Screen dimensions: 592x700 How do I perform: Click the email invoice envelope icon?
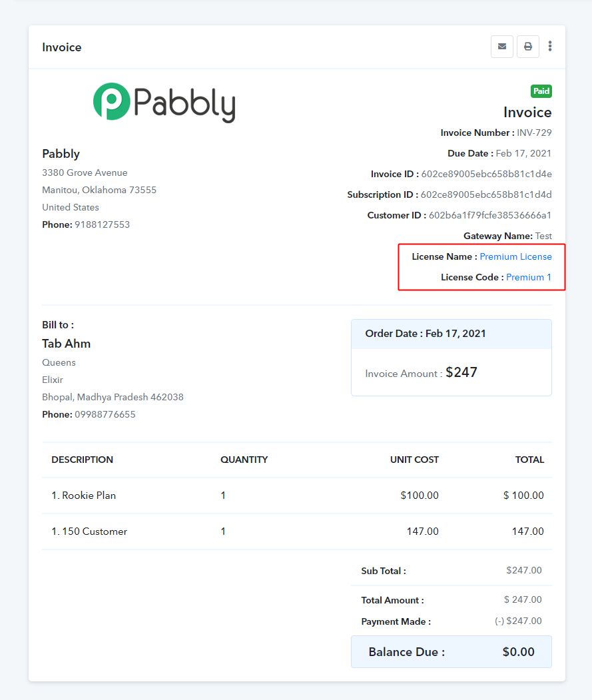click(502, 47)
